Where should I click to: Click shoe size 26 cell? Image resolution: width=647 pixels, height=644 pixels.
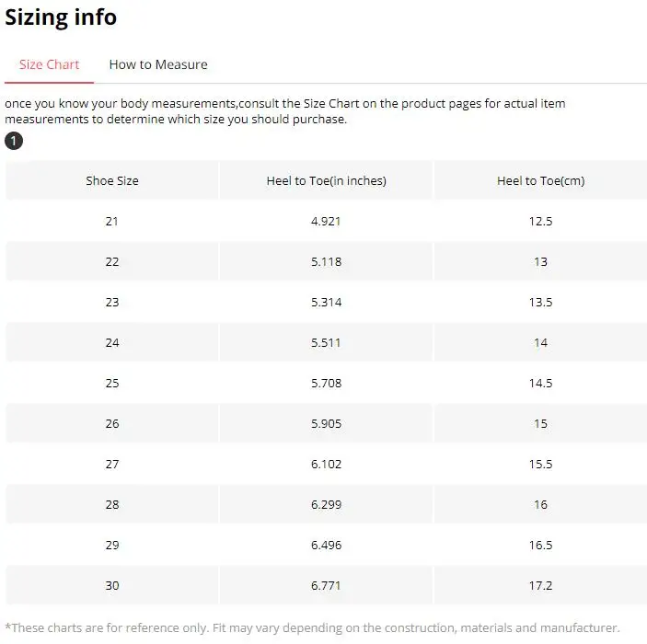[112, 424]
